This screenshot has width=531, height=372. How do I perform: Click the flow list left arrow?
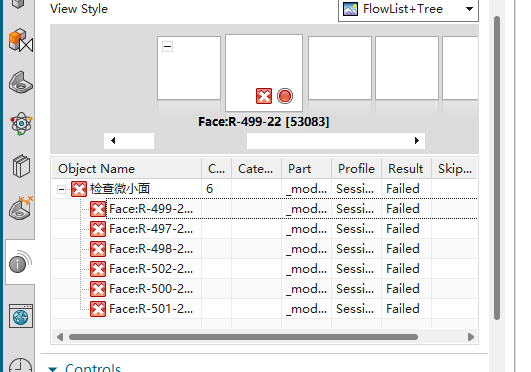[113, 141]
